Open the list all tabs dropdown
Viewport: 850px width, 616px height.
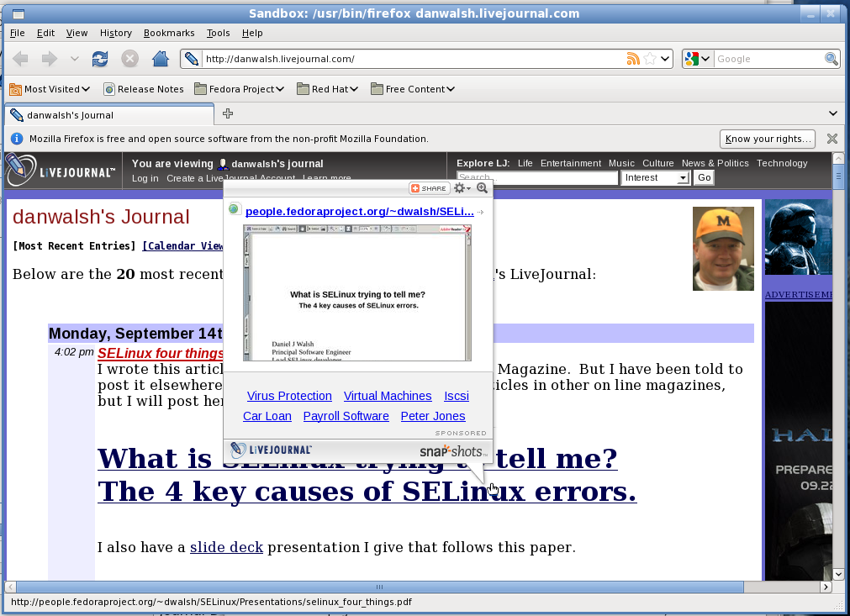(x=832, y=113)
